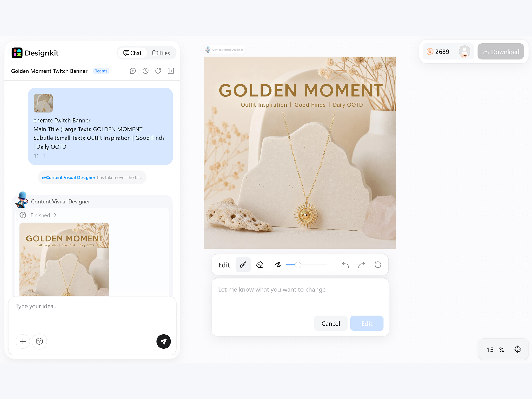Open the generated Golden Moment thumbnail

[x=64, y=259]
